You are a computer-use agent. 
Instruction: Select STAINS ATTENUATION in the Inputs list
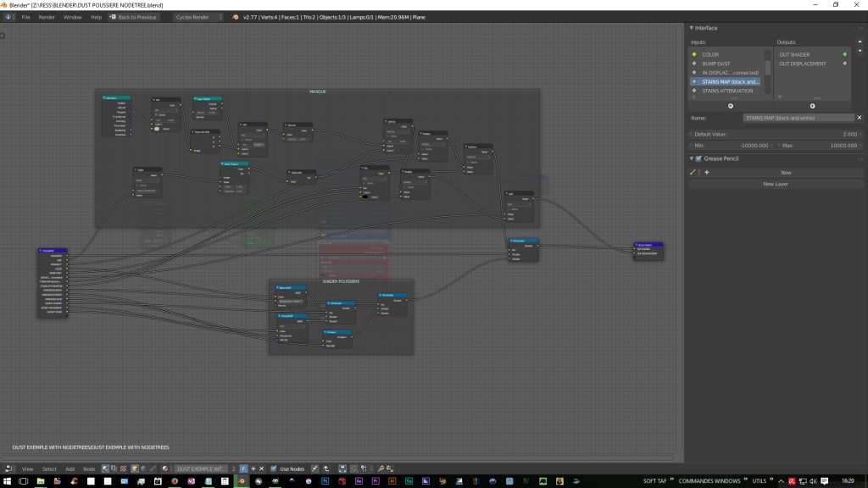click(x=729, y=90)
